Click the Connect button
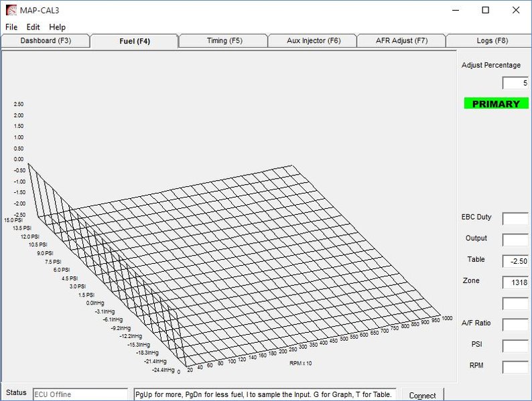 (422, 395)
